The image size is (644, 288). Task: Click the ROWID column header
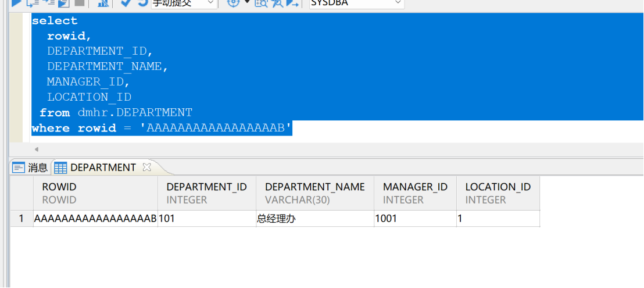tap(95, 193)
